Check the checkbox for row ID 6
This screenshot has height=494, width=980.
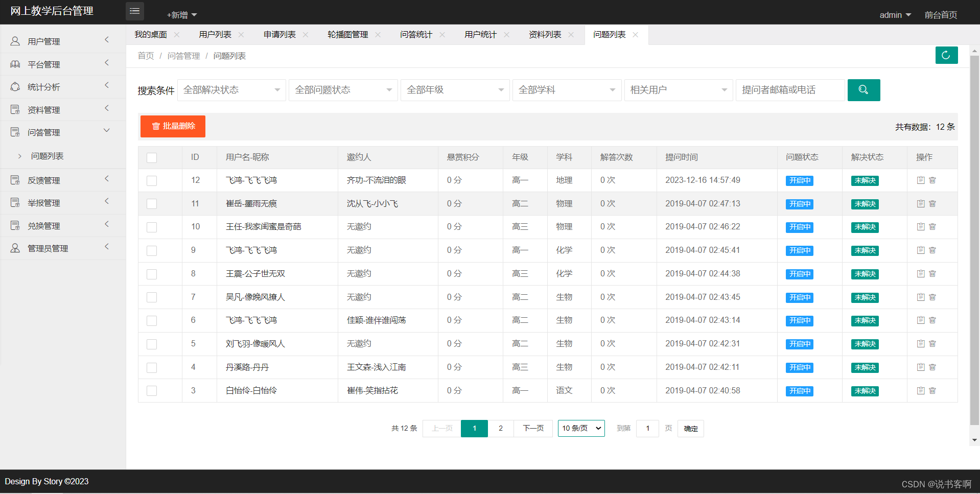152,321
